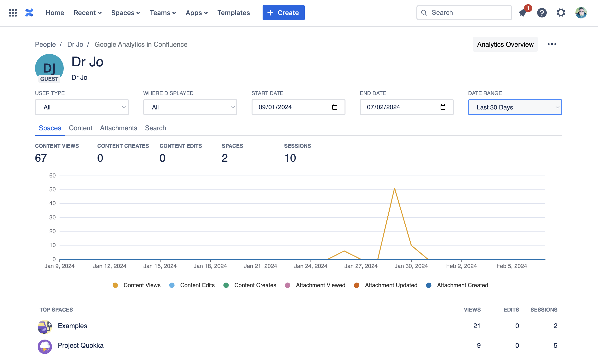Open the Spaces menu in top navigation
Image resolution: width=598 pixels, height=364 pixels.
tap(126, 13)
